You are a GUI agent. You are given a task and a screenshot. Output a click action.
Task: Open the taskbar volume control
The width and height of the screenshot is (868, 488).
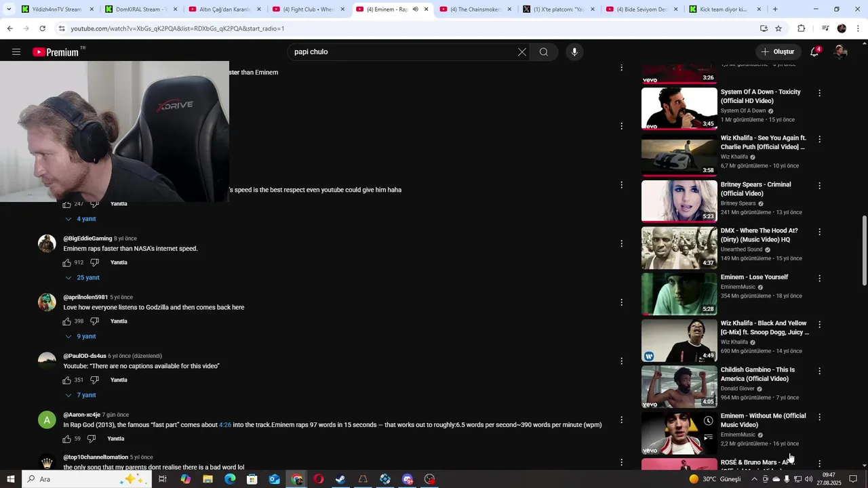coord(808,479)
